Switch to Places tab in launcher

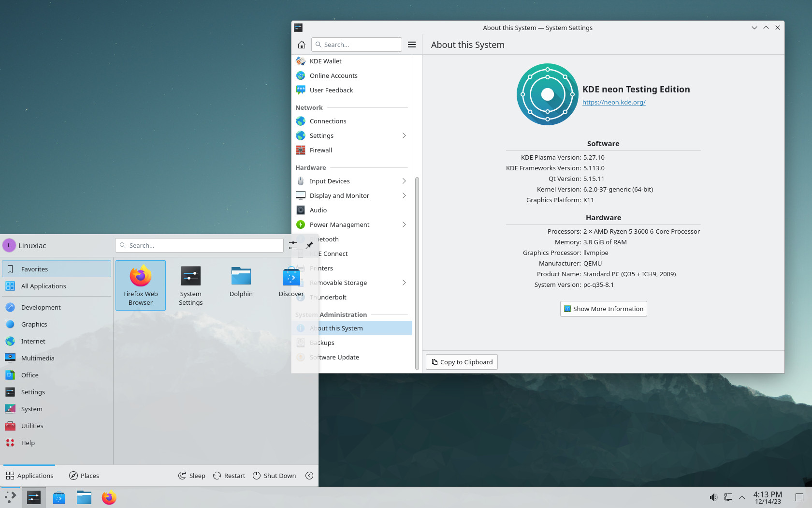84,476
